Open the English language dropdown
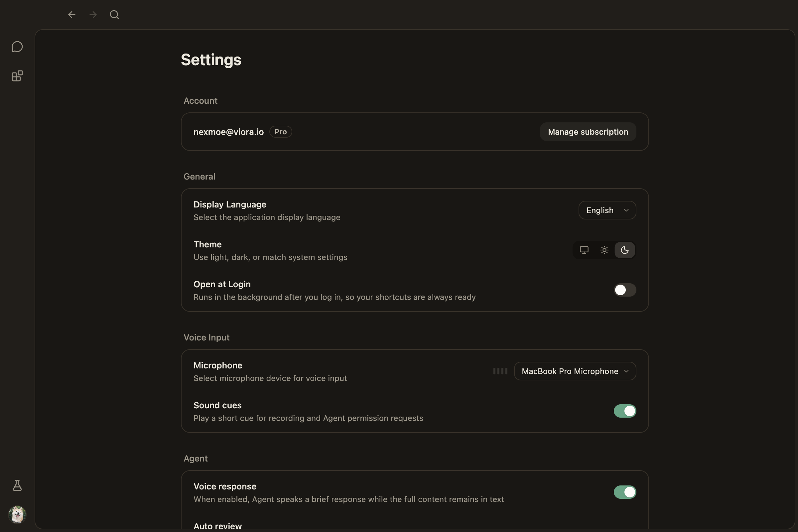Image resolution: width=798 pixels, height=532 pixels. point(607,210)
